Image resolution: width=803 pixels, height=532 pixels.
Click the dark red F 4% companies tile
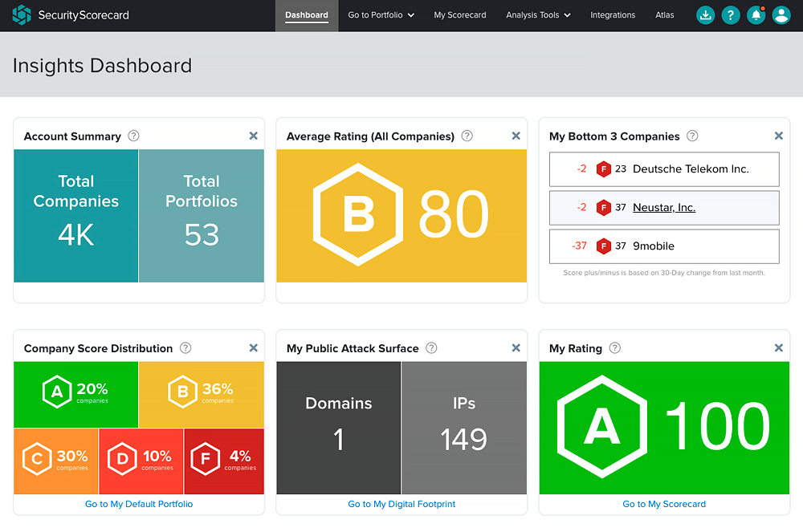(224, 461)
